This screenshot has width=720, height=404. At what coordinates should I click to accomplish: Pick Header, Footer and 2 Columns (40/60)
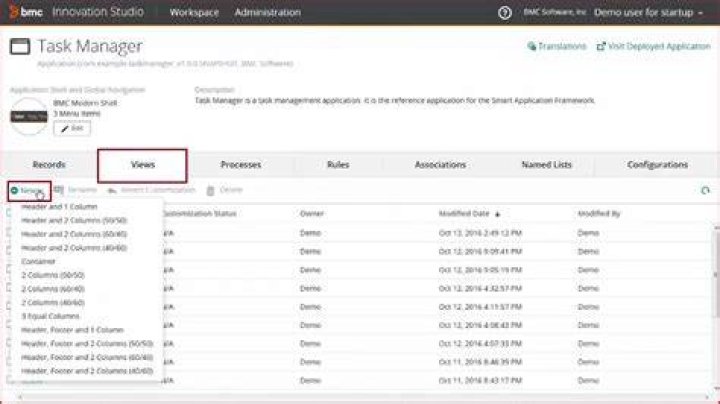[x=87, y=371]
